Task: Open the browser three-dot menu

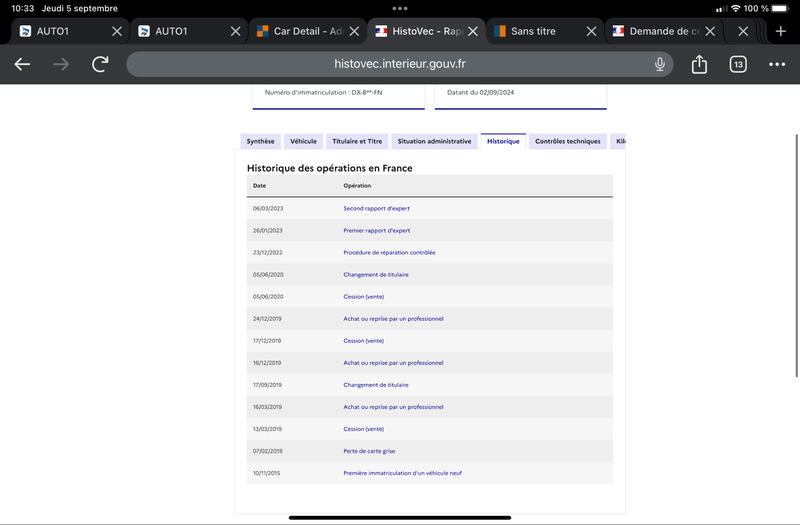Action: pyautogui.click(x=777, y=64)
